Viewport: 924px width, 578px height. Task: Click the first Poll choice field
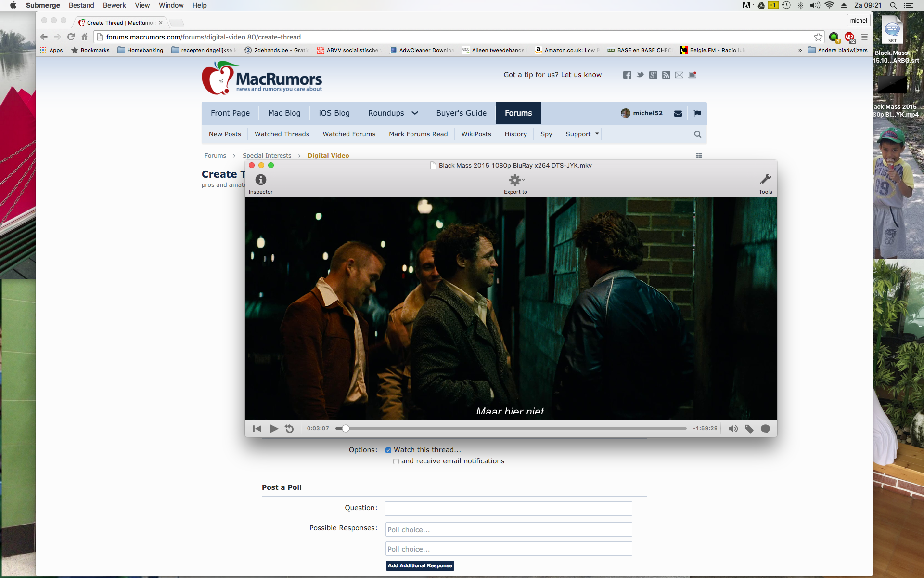tap(508, 529)
